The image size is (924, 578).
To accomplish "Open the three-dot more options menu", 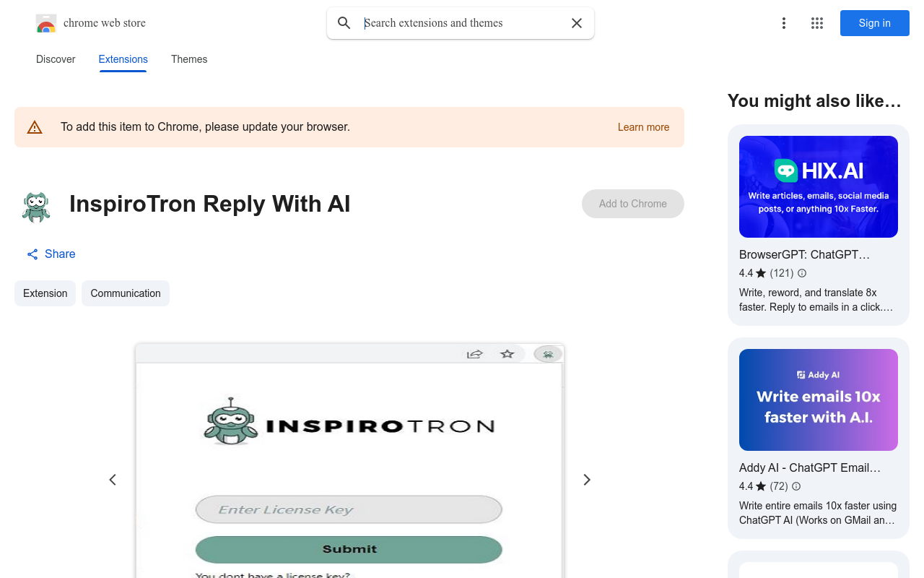I will pos(784,23).
